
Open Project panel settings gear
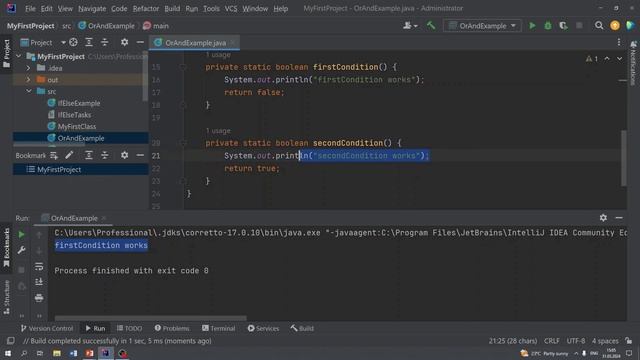pyautogui.click(x=124, y=42)
